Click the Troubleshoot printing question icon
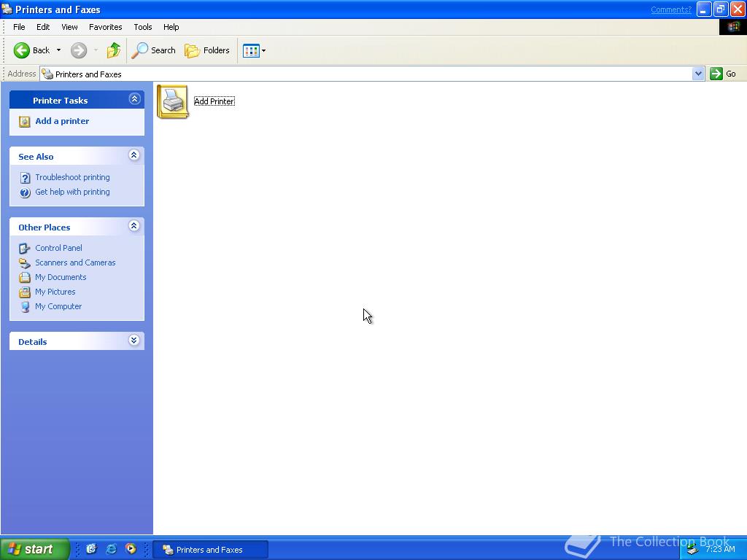747x560 pixels. tap(25, 178)
